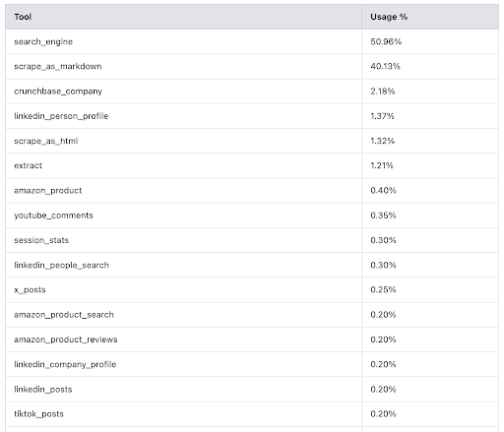The image size is (504, 432).
Task: Select the session_stats tool cell
Action: point(183,240)
